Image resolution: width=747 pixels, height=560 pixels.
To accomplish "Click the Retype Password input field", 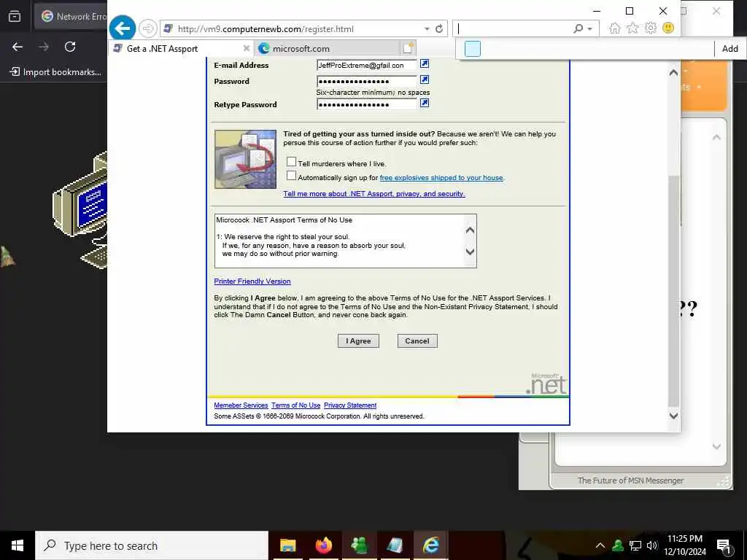I will (x=367, y=104).
